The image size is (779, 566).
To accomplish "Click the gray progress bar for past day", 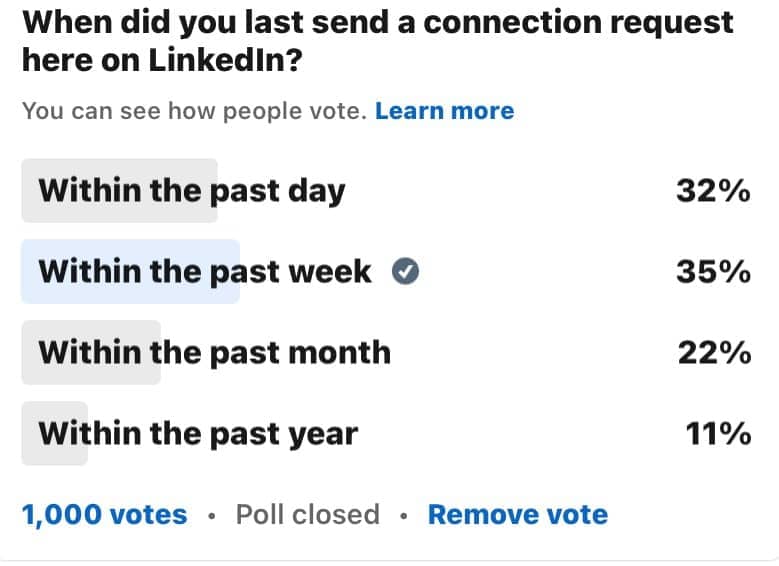I will (x=120, y=191).
